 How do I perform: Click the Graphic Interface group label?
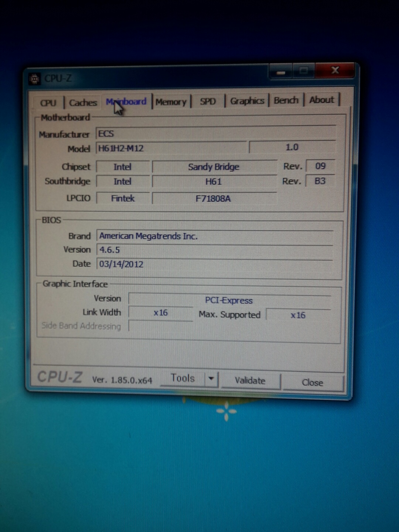coord(75,284)
